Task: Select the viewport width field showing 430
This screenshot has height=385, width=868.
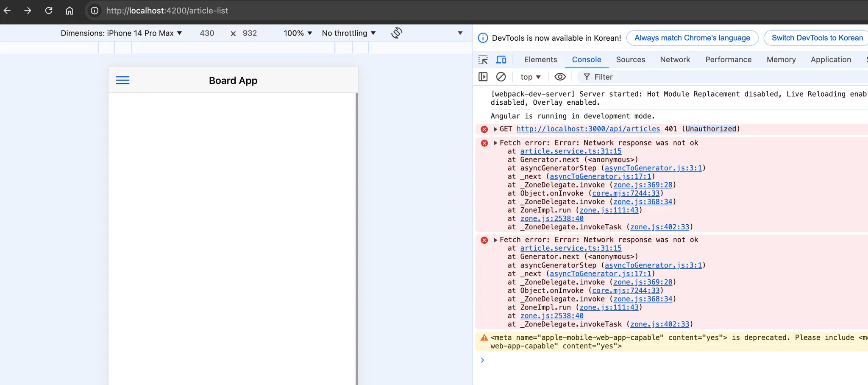Action: 207,33
